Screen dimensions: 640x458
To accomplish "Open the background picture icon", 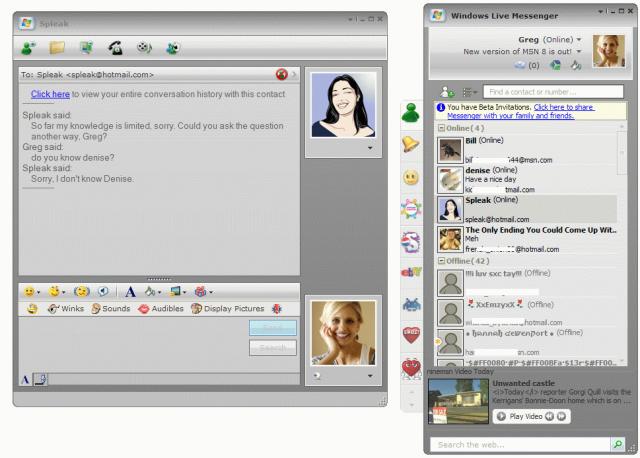I will point(178,291).
